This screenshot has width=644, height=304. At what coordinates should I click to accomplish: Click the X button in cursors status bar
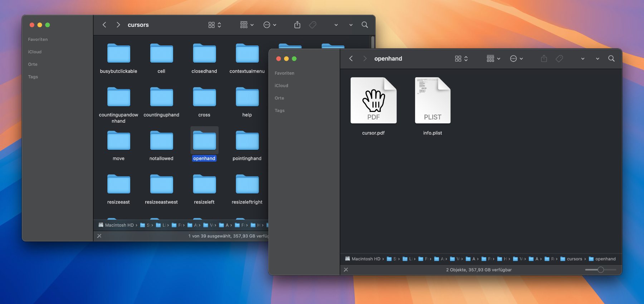99,236
